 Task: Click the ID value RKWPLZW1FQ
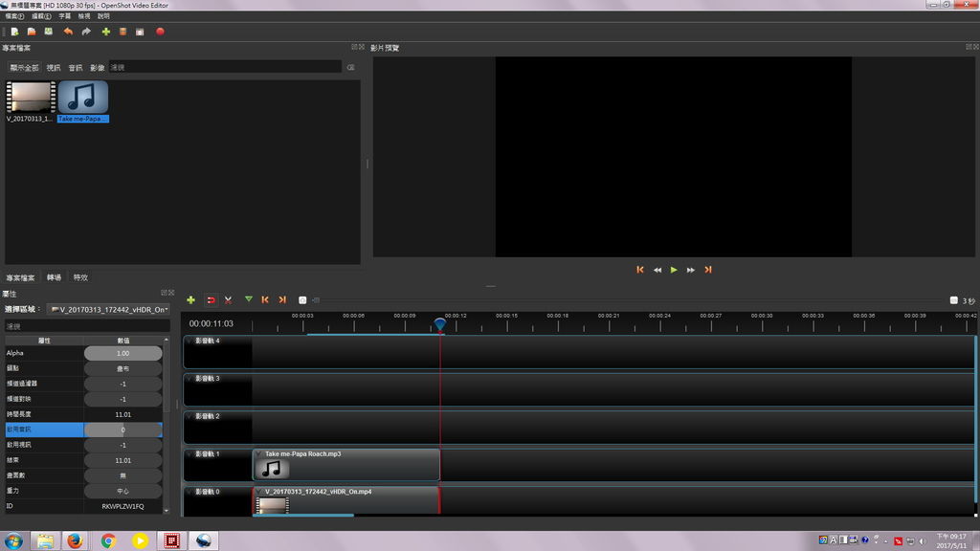point(123,506)
